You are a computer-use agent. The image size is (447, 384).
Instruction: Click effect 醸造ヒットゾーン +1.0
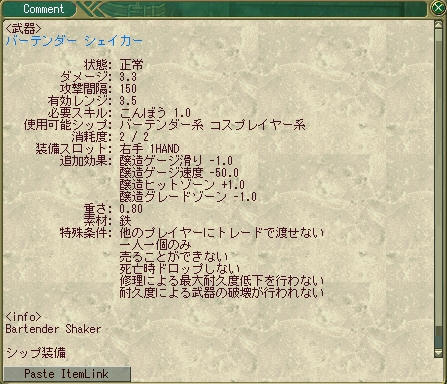[182, 185]
